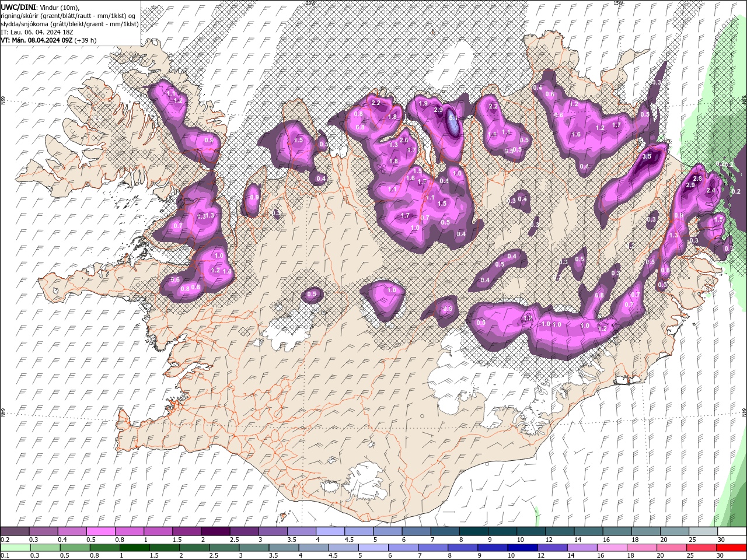Viewport: 747px width, 560px height.
Task: Select darkest green bottom-row swatch between 1 and 1.5
Action: click(135, 548)
